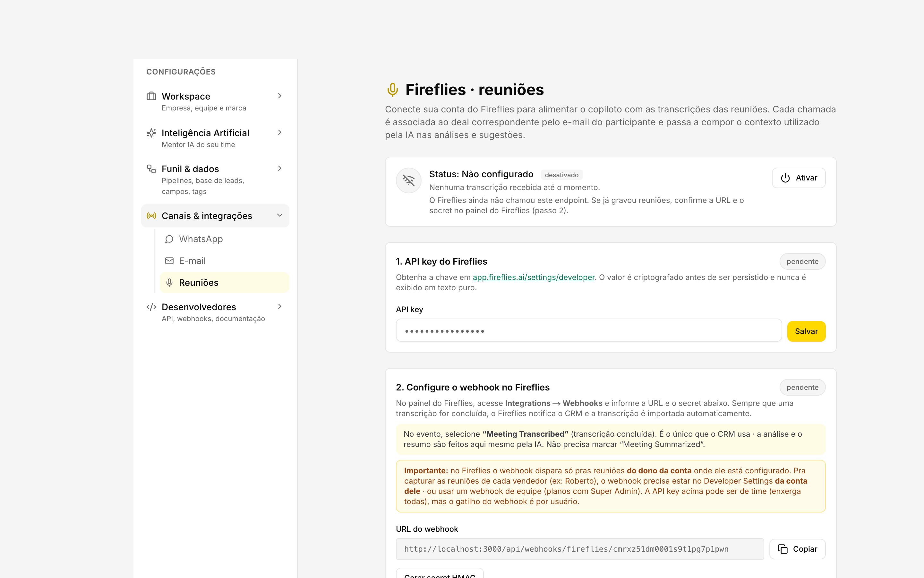Screen dimensions: 924x578
Task: Click the Fireflies · reuniões page title
Action: [474, 90]
